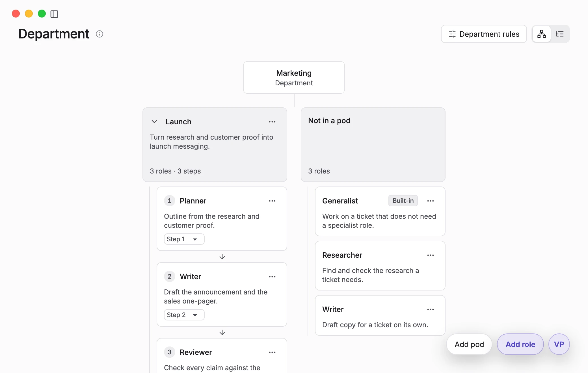Viewport: 588px width, 373px height.
Task: Click '3 roles · 3 steps' text
Action: (x=175, y=171)
